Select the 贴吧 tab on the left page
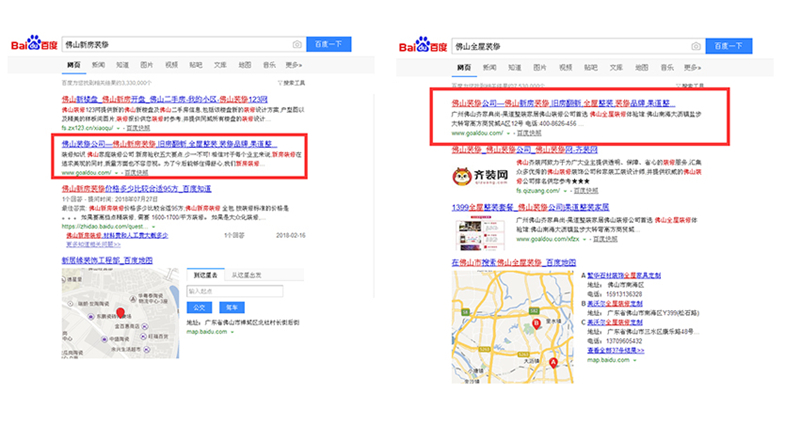This screenshot has height=423, width=800. (196, 65)
